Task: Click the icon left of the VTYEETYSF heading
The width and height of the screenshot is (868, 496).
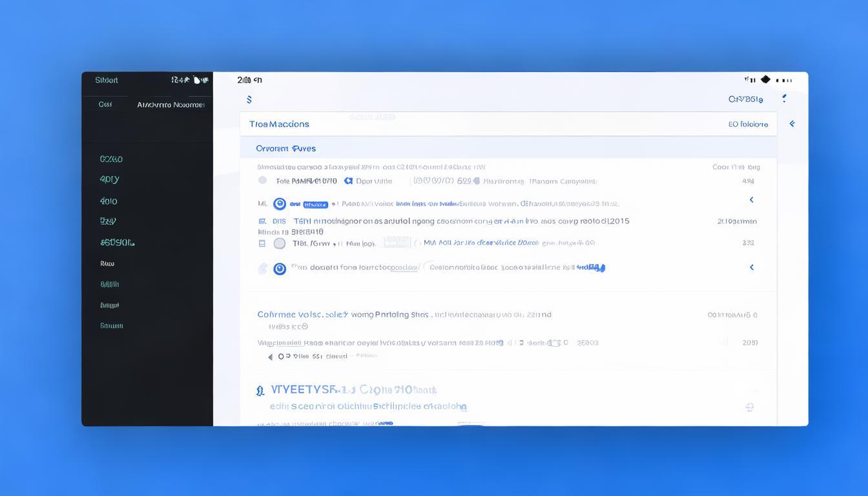Action: click(x=260, y=390)
